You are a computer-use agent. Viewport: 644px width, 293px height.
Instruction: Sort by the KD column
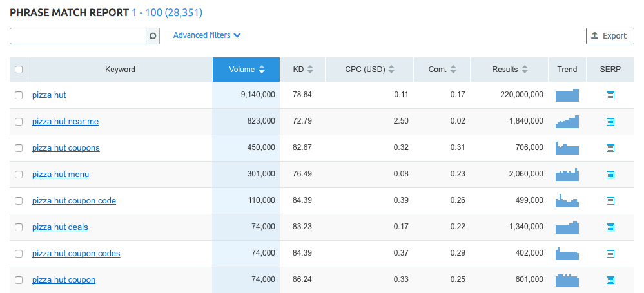(x=303, y=70)
